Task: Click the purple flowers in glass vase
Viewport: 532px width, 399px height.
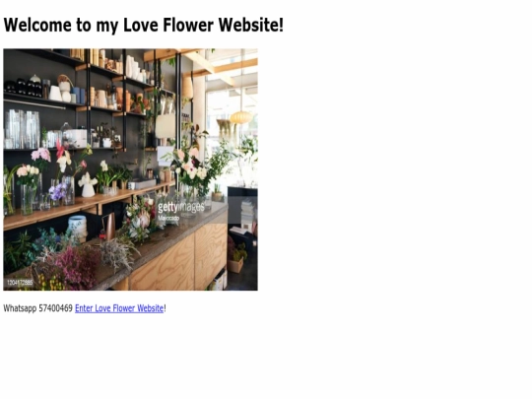Action: 57,192
